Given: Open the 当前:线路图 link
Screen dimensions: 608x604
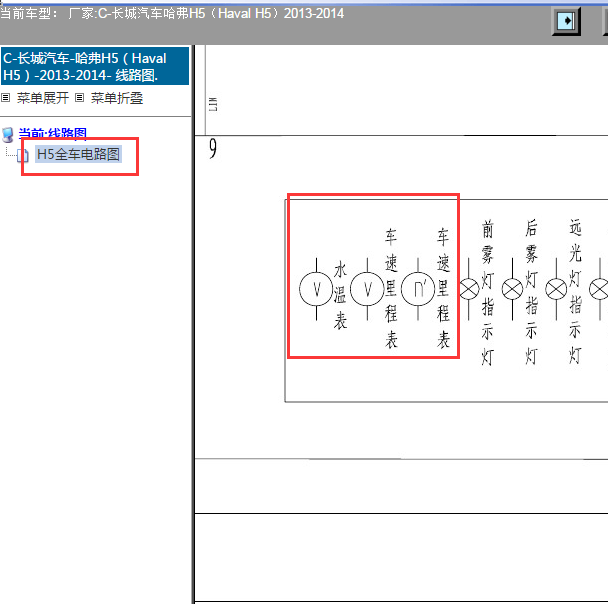Looking at the screenshot, I should 53,134.
